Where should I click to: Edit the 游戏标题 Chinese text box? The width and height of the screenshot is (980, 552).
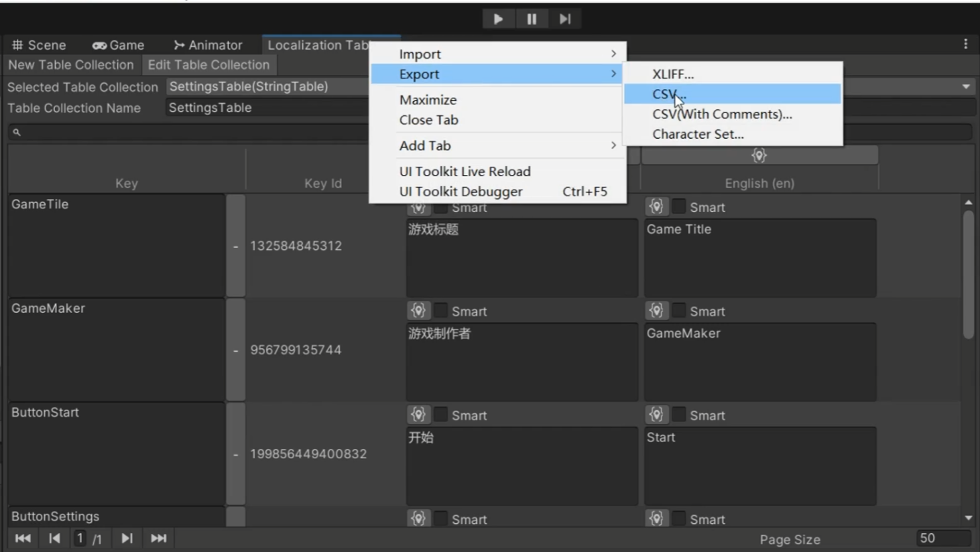522,258
